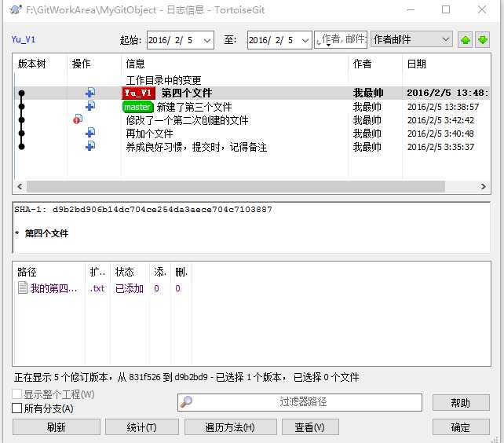
Task: Sort by the 操作 column header
Action: coord(94,64)
